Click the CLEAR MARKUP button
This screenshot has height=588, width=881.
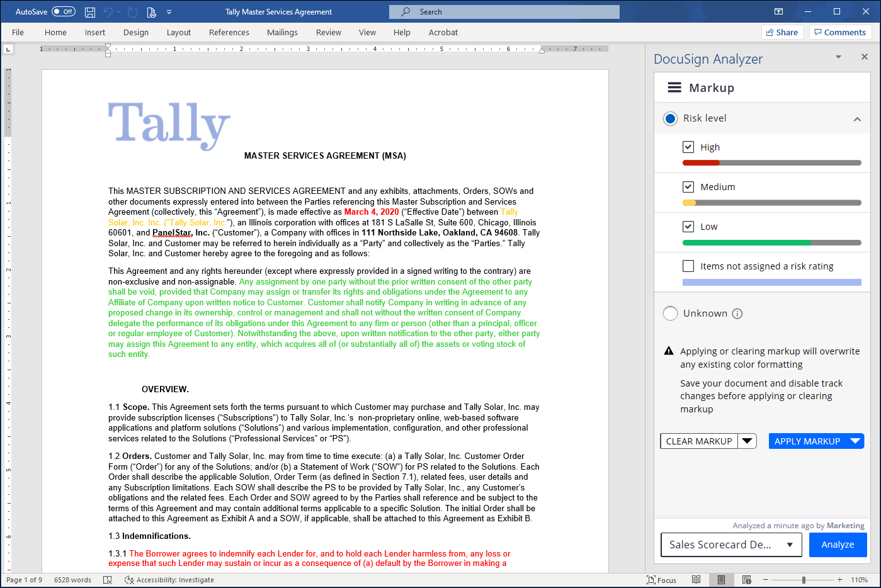[x=699, y=441]
